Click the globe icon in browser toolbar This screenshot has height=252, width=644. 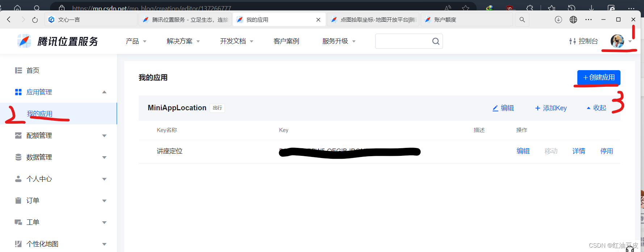[573, 20]
